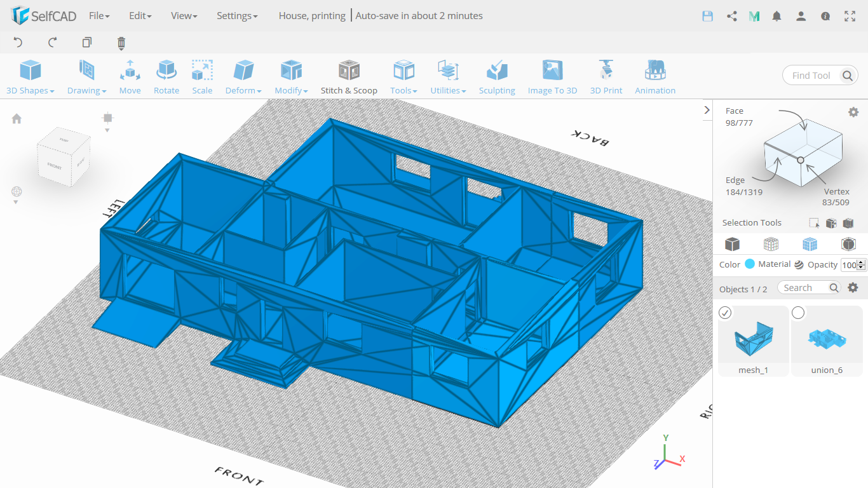Collapse the right side panel

click(x=707, y=110)
